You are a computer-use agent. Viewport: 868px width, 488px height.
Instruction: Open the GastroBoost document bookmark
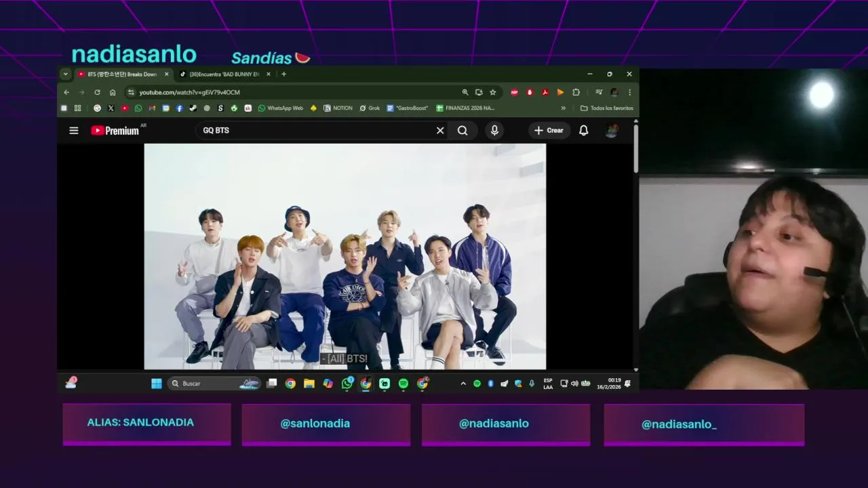(408, 108)
